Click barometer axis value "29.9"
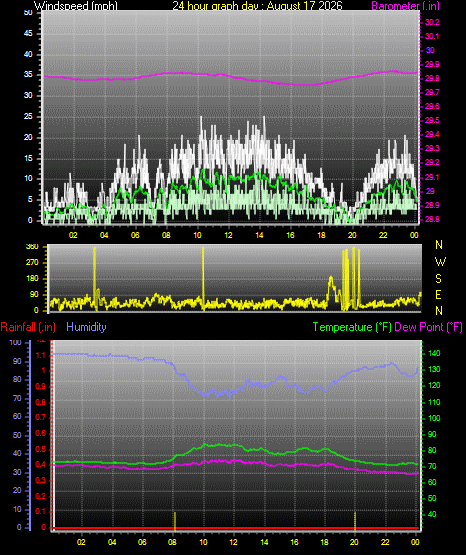466x555 pixels. (x=432, y=64)
